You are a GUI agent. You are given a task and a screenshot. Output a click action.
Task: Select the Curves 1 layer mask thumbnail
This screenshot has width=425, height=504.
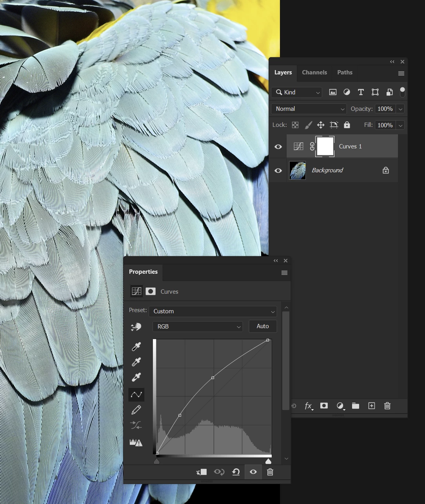[x=325, y=146]
